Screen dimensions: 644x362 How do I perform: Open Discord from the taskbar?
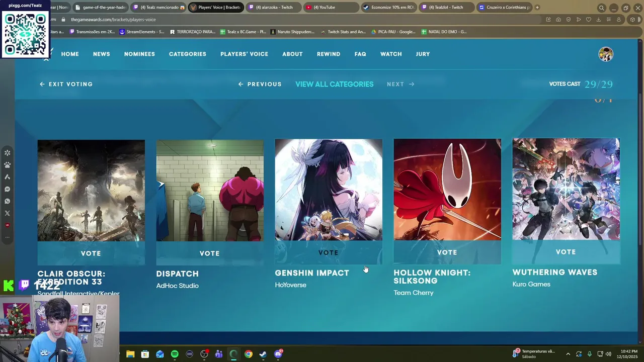(278, 354)
